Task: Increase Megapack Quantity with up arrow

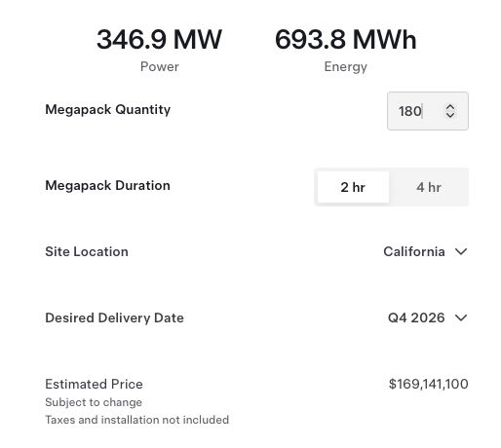Action: pos(450,107)
